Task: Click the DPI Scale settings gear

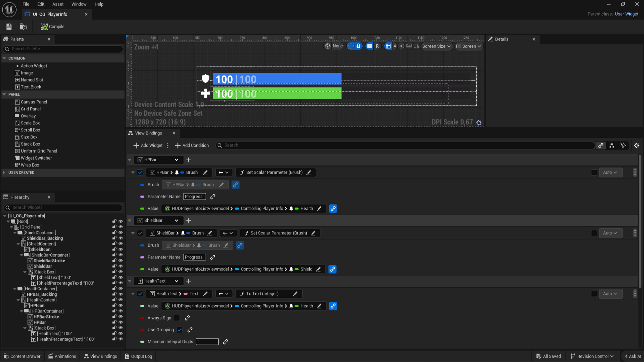Action: [478, 123]
